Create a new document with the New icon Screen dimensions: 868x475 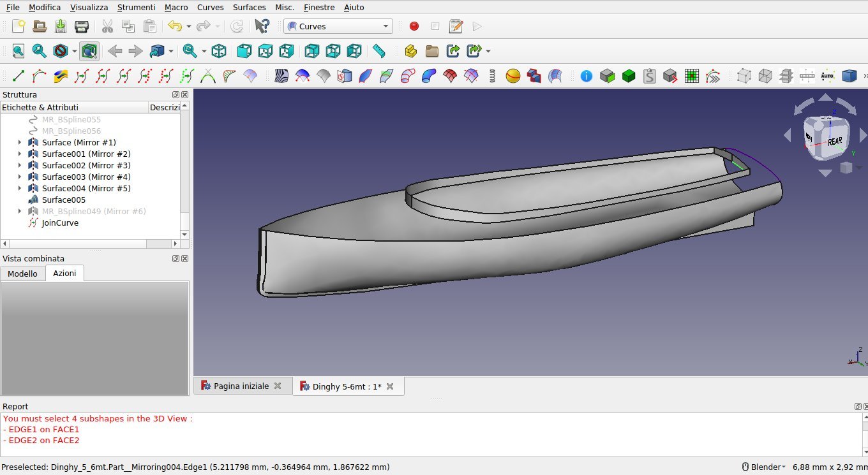coord(19,26)
